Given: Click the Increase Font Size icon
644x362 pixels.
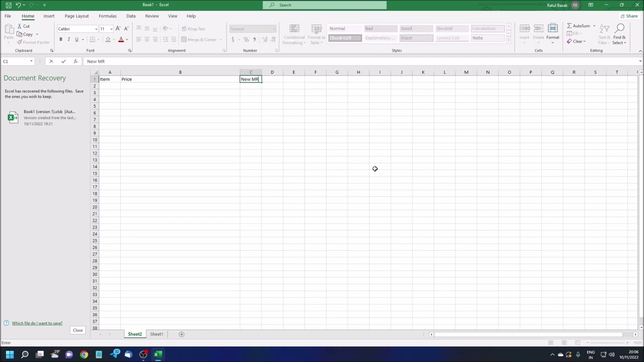Looking at the screenshot, I should [118, 29].
